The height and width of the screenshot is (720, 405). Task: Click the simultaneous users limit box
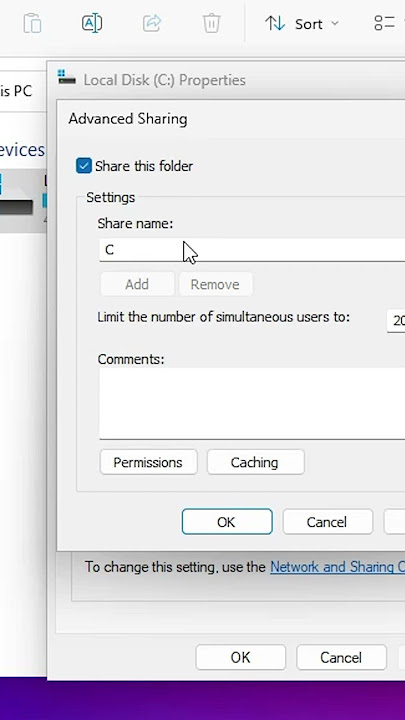click(396, 321)
